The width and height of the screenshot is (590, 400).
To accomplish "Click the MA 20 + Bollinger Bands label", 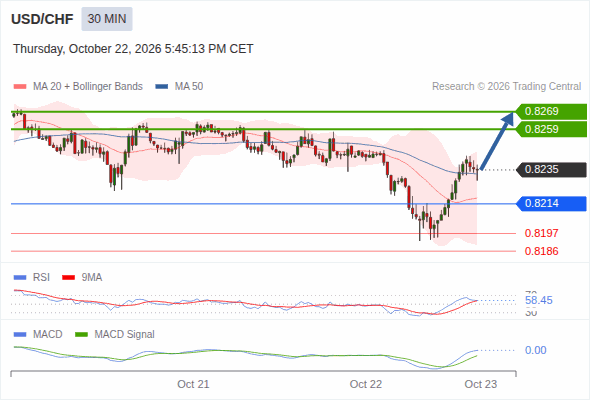I will tap(88, 87).
